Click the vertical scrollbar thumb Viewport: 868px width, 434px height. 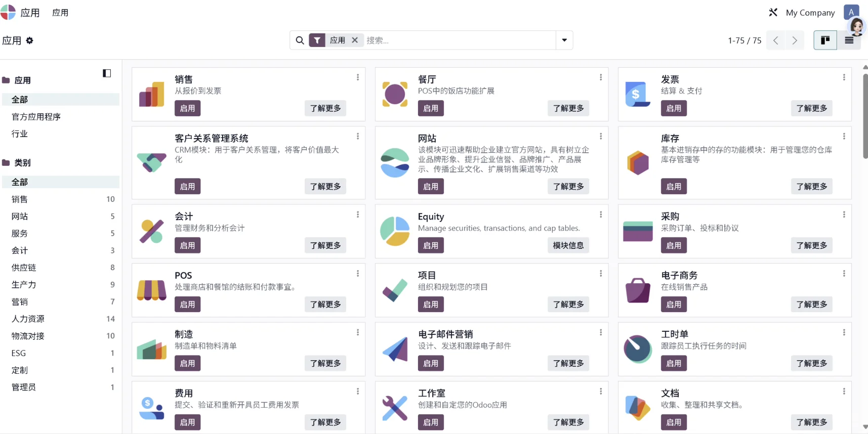pyautogui.click(x=865, y=116)
